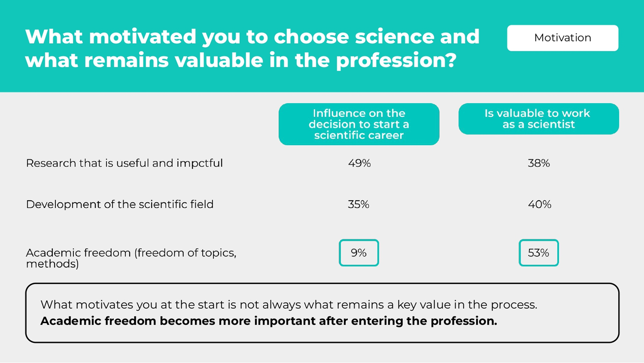This screenshot has width=644, height=363.
Task: Click the 'What motivates you at the start' sentence
Action: click(x=289, y=304)
